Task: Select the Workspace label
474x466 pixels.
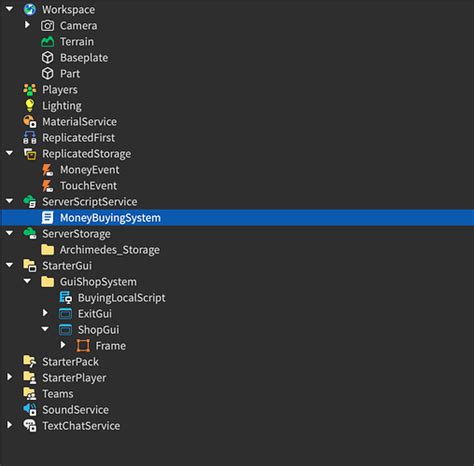Action: pyautogui.click(x=68, y=10)
